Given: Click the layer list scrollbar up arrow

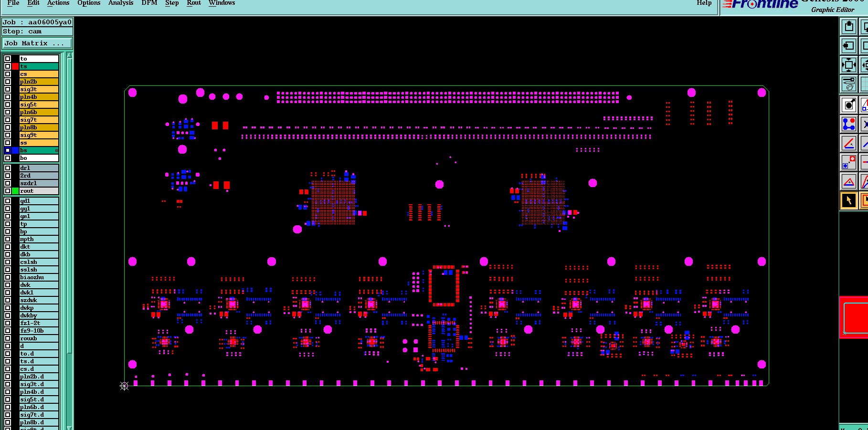Looking at the screenshot, I should 70,55.
